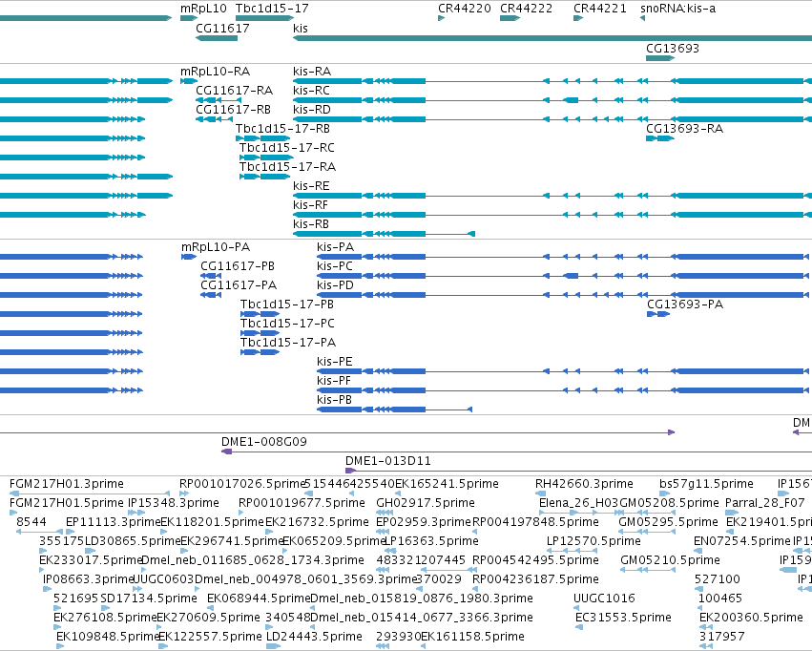Select the CG11617-RB transcript glyph

[x=215, y=119]
